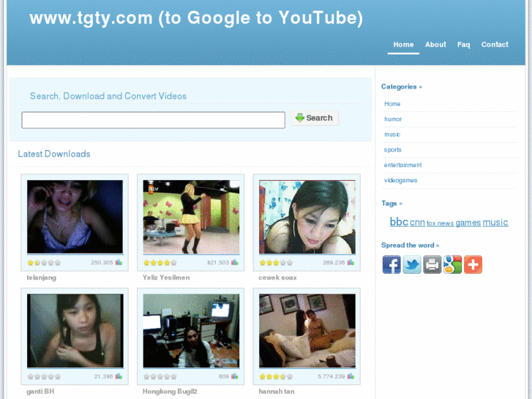Screen dimensions: 532x399
Task: Click the games tag
Action: [468, 223]
